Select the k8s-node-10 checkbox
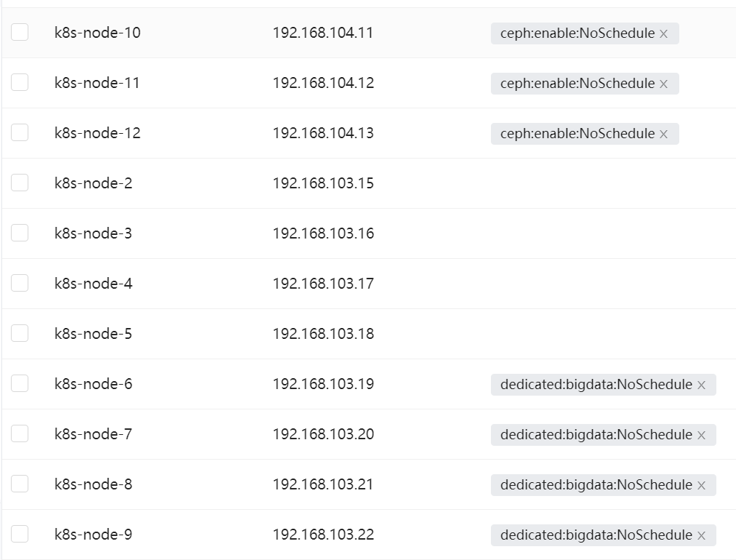The height and width of the screenshot is (560, 736). [x=20, y=32]
